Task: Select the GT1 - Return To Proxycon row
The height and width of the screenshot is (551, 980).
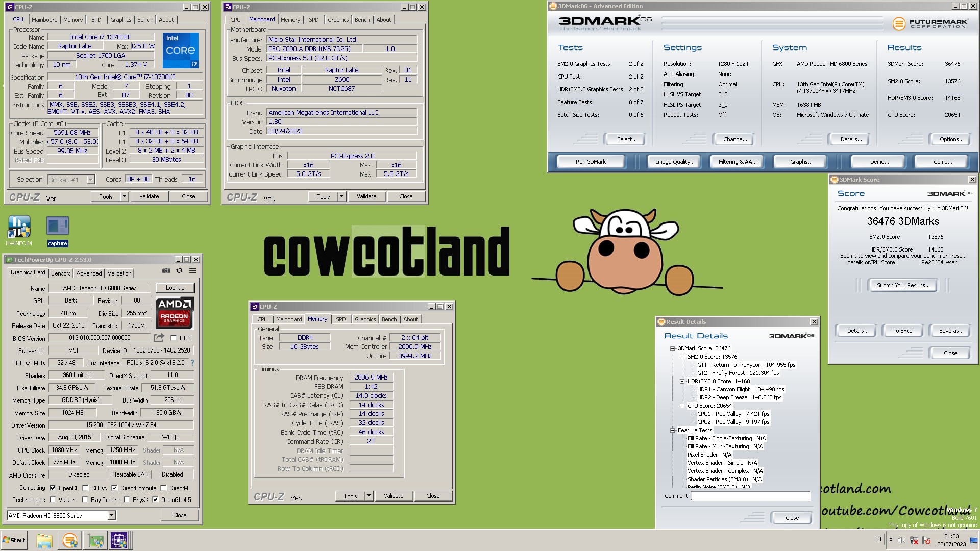Action: point(746,365)
